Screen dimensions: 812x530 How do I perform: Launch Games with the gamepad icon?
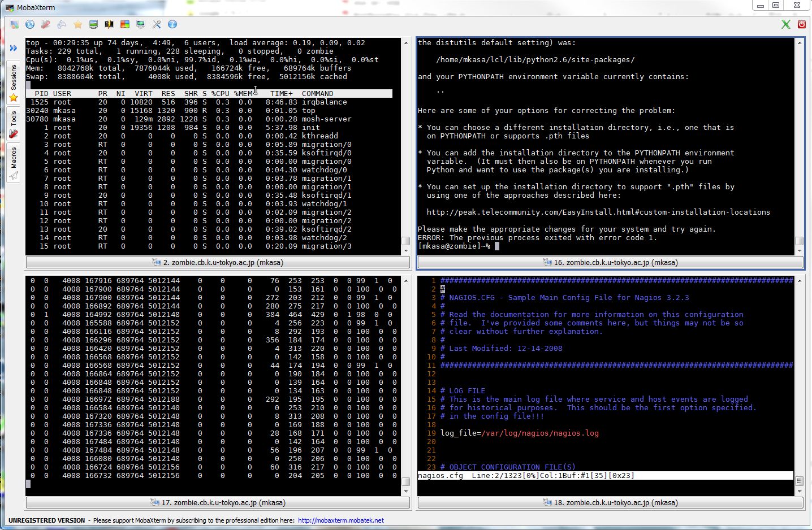tap(61, 24)
